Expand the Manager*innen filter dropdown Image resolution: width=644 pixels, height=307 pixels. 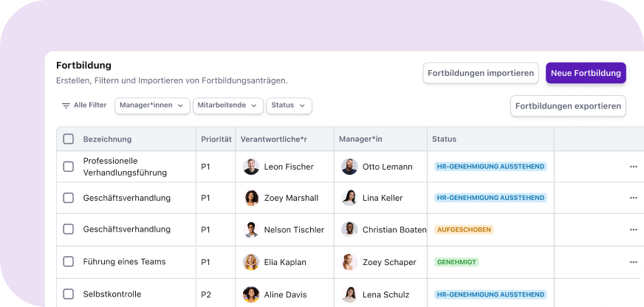pyautogui.click(x=152, y=106)
